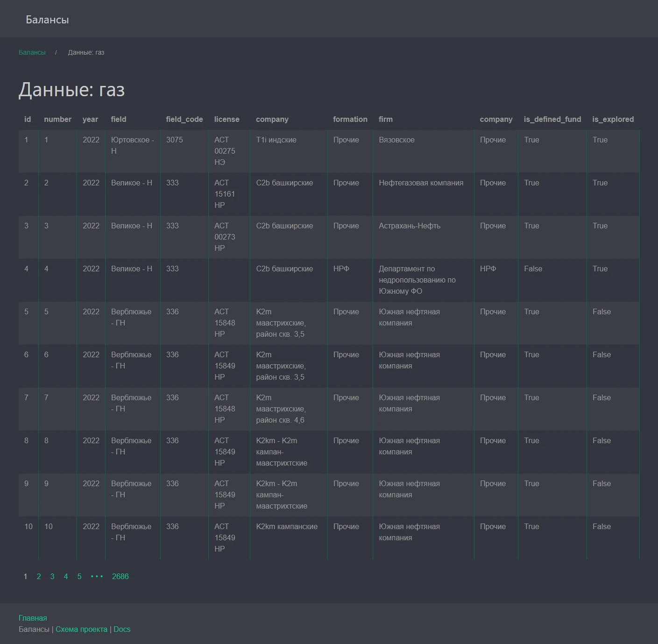The width and height of the screenshot is (658, 644).
Task: Click the is_explored column header
Action: tap(613, 119)
